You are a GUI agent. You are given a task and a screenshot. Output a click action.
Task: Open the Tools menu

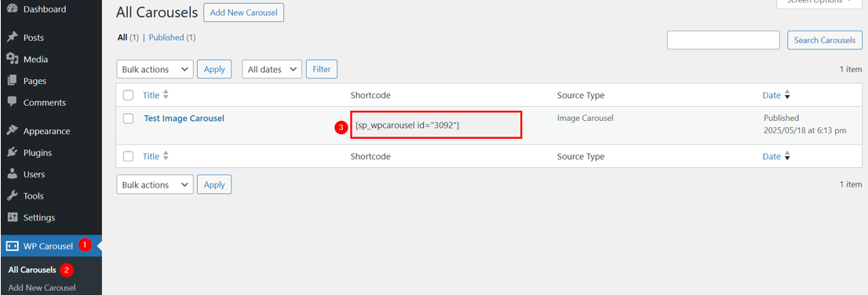[x=51, y=196]
